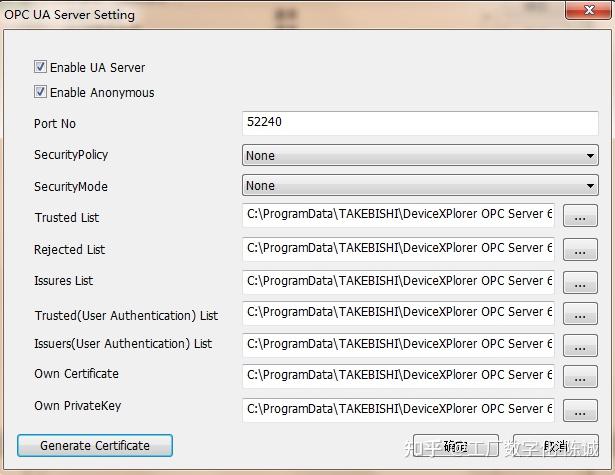This screenshot has height=475, width=615.
Task: Click the Trusted List path field
Action: coord(398,215)
